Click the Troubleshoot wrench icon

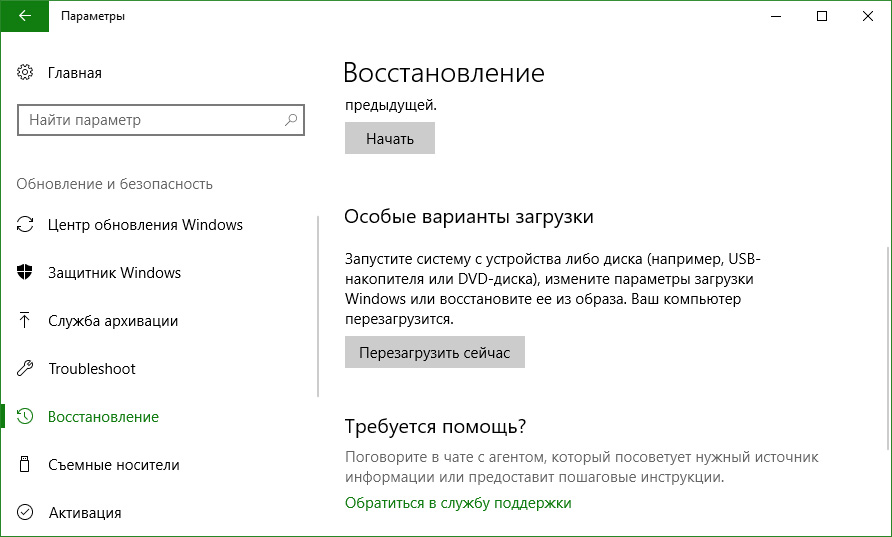click(x=26, y=369)
